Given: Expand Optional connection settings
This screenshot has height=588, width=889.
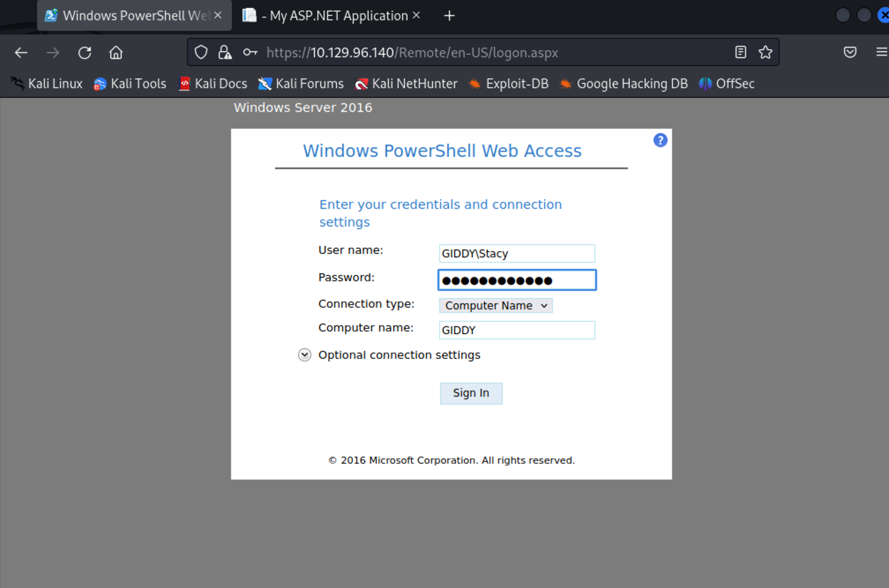Looking at the screenshot, I should (305, 355).
